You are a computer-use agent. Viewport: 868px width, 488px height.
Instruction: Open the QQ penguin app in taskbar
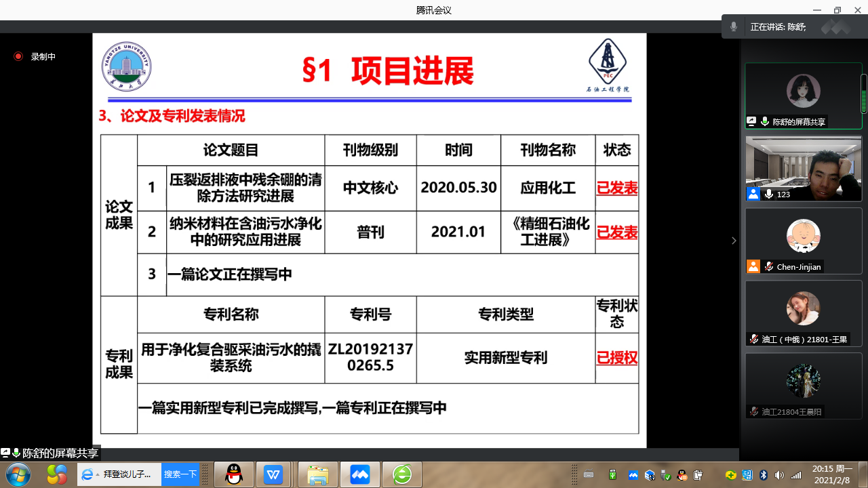tap(234, 475)
